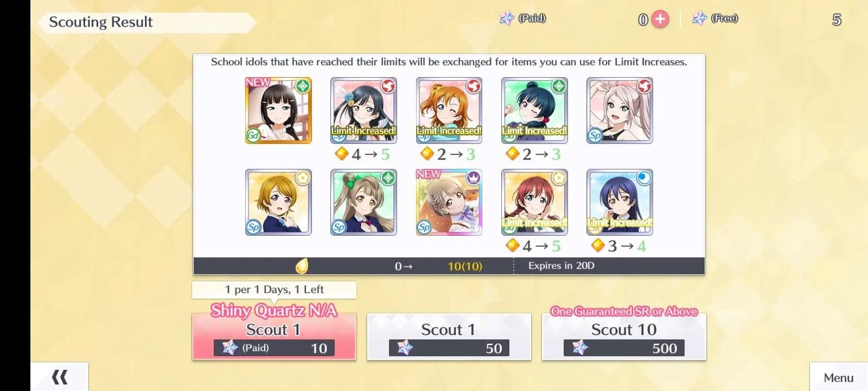Viewport: 868px width, 391px height.
Task: Tap Scout 1 button costing 50 stars
Action: pos(449,337)
